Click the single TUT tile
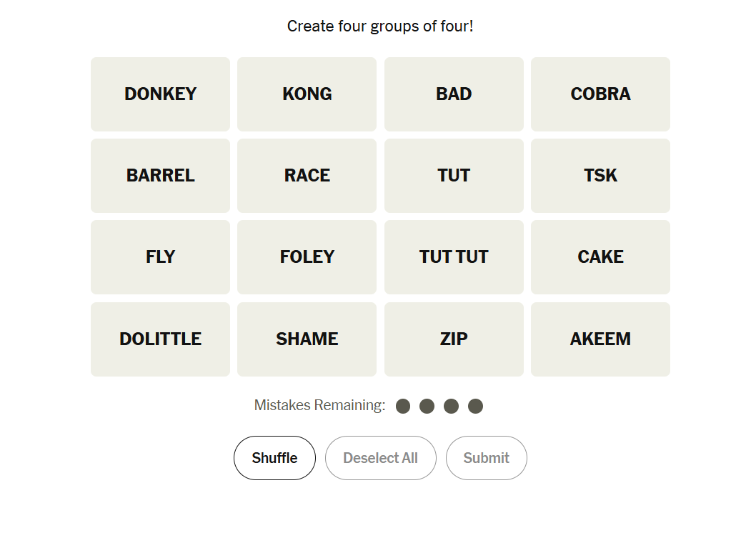 point(454,176)
